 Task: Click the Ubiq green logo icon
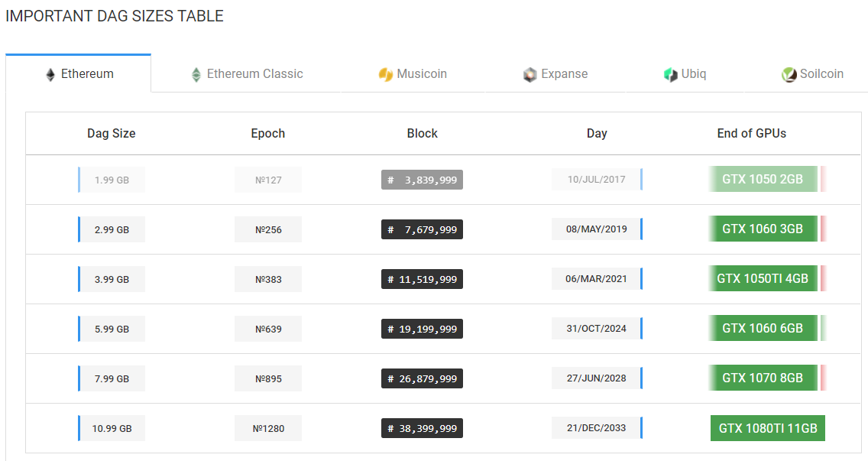click(x=670, y=74)
